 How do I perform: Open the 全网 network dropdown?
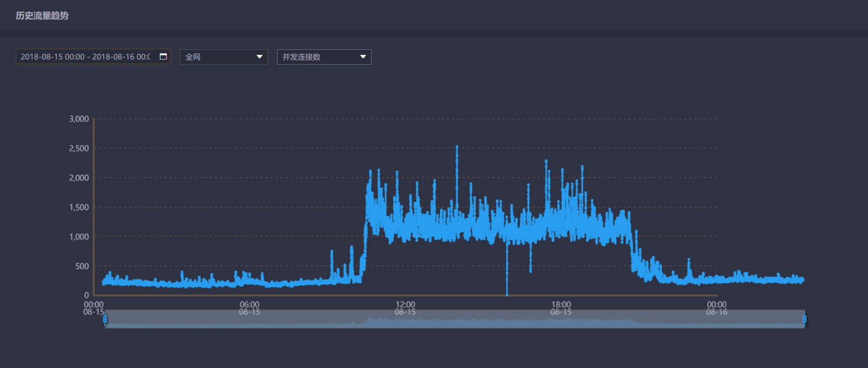[x=223, y=57]
